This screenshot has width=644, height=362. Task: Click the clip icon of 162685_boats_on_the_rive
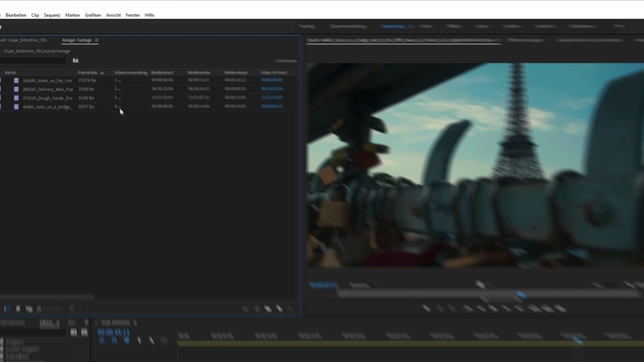tap(16, 80)
